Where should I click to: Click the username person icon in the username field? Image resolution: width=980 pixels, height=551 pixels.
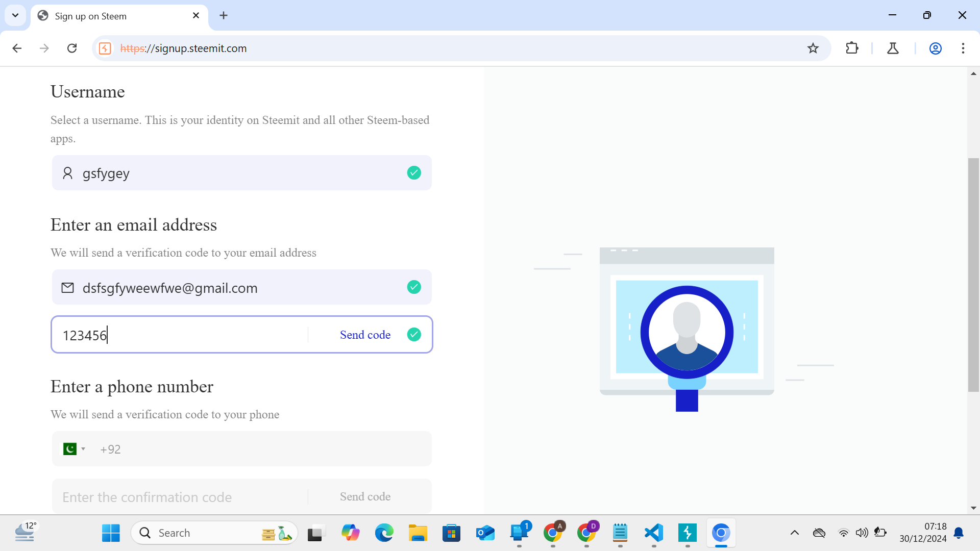(68, 173)
